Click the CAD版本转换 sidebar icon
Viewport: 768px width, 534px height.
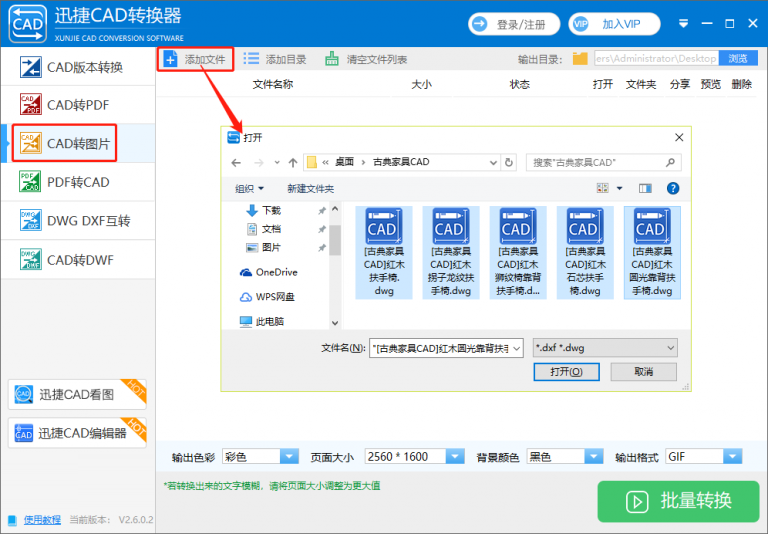click(x=30, y=67)
